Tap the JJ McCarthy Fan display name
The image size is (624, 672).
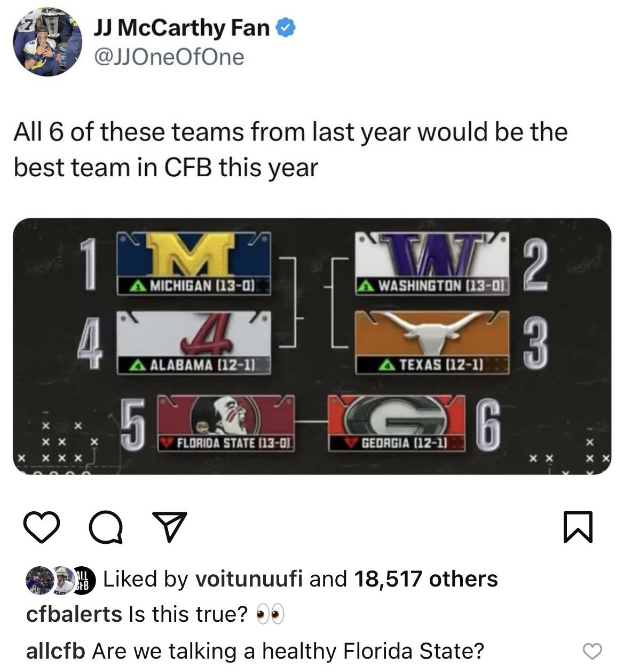(x=181, y=27)
